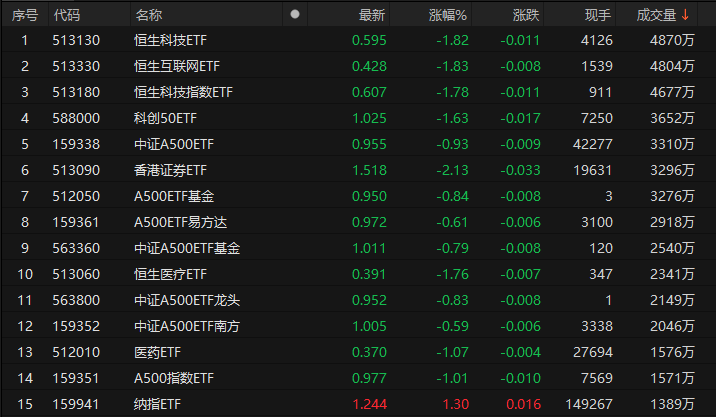The height and width of the screenshot is (417, 716).
Task: Click the code 563360
Action: pyautogui.click(x=76, y=248)
